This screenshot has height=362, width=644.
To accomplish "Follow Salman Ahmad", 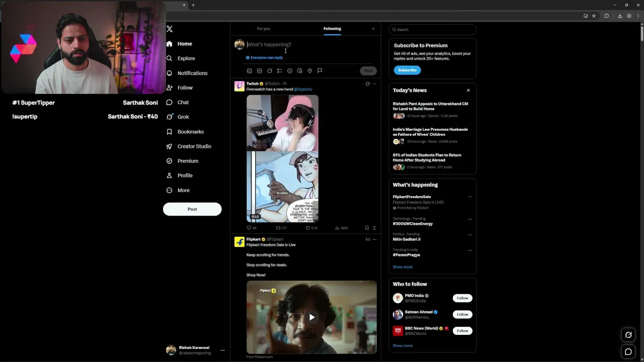I will point(462,315).
